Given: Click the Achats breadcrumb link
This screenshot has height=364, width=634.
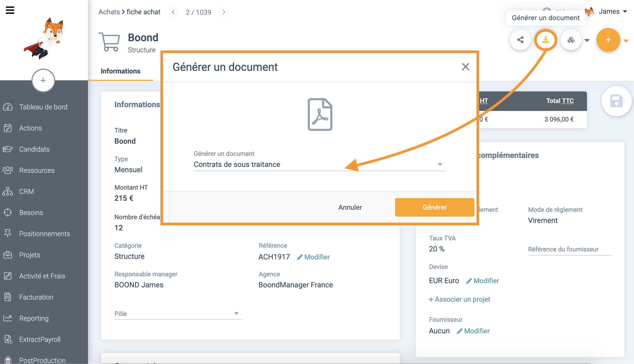Looking at the screenshot, I should [x=109, y=12].
